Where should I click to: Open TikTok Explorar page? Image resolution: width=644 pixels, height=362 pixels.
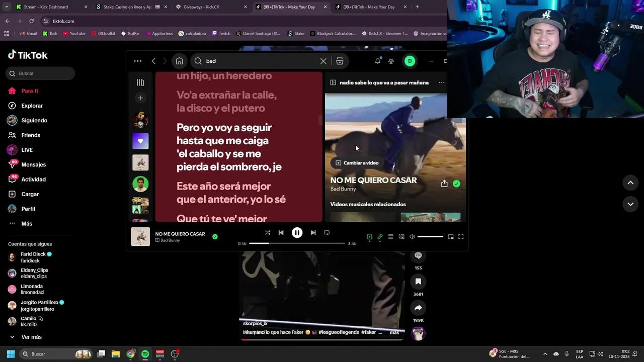click(x=25, y=106)
